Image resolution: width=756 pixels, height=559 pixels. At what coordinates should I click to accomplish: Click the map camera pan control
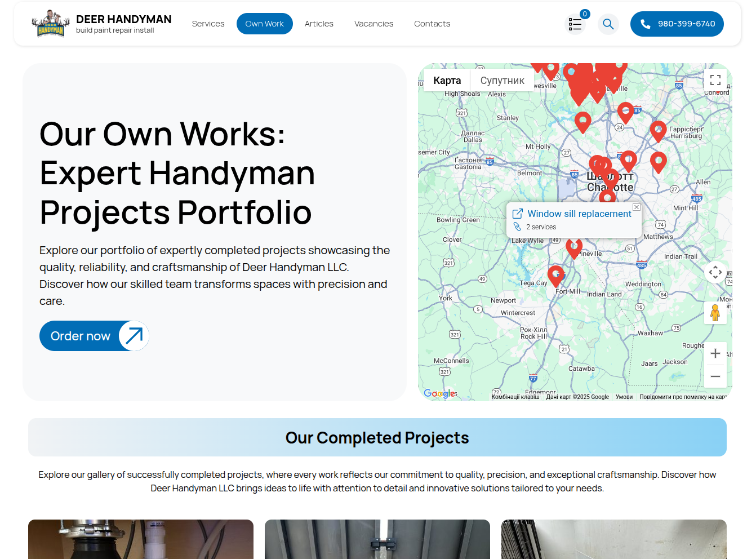pos(715,273)
